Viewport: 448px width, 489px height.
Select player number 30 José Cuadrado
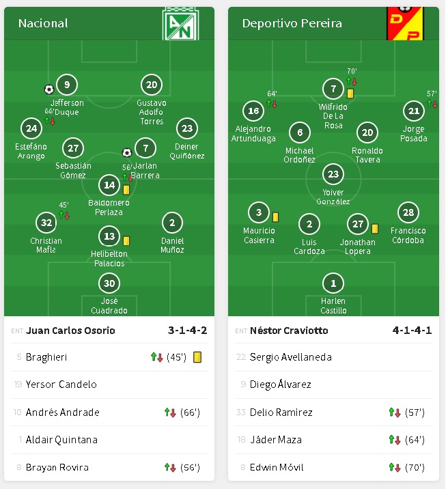(x=109, y=283)
